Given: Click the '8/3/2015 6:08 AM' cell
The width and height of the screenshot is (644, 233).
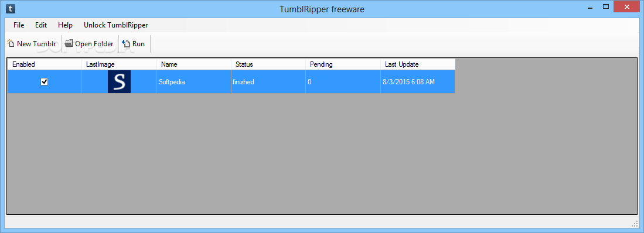Looking at the screenshot, I should (418, 81).
